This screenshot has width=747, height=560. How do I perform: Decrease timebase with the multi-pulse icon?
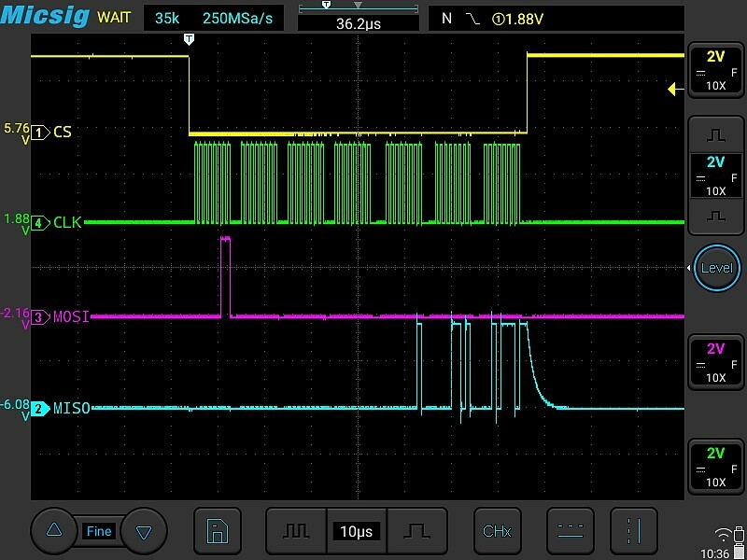tap(296, 531)
